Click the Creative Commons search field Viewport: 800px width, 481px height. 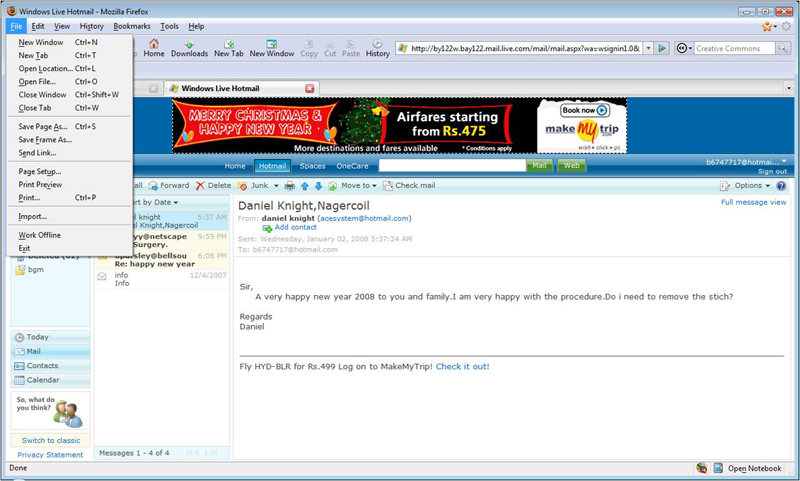734,48
